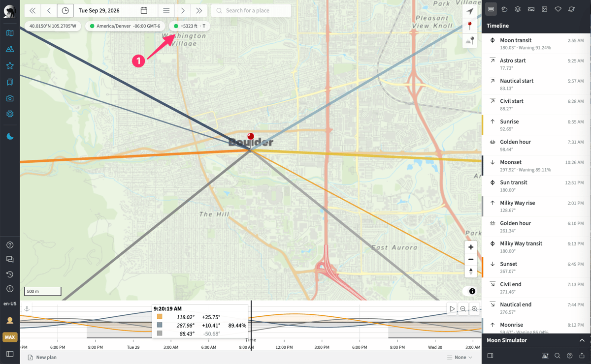
Task: Click the timeline anchor icon
Action: coord(27,309)
